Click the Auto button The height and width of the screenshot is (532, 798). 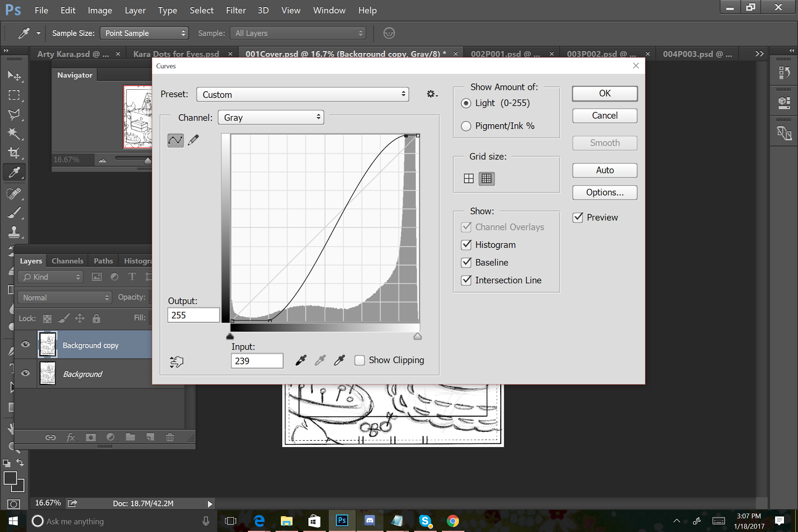pos(604,170)
